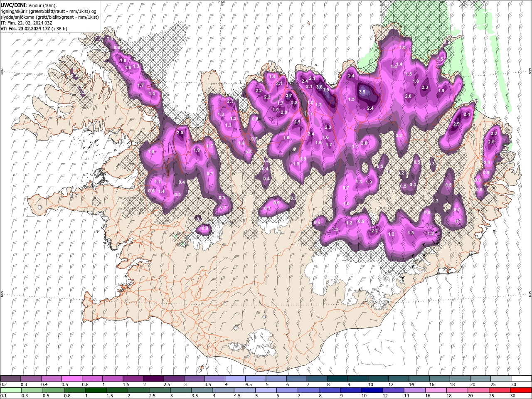Select pink lower legend swatch between 20 and 25

(x=478, y=390)
